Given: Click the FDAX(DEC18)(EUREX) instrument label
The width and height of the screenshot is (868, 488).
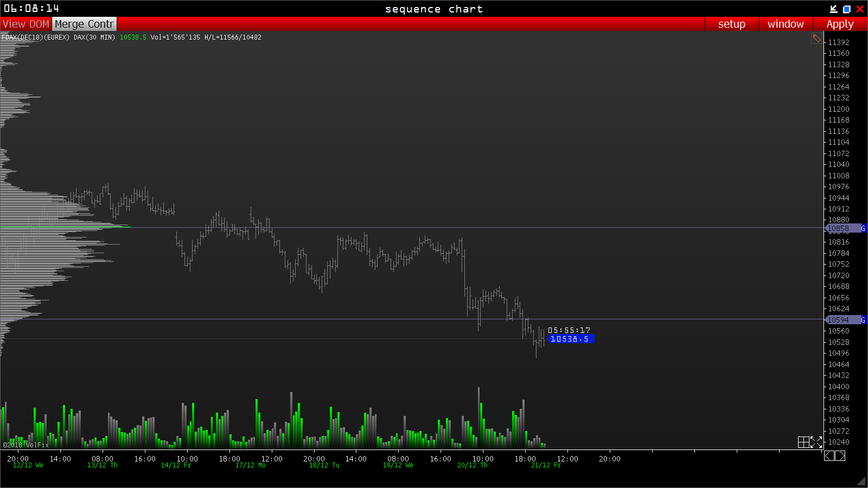Looking at the screenshot, I should (x=36, y=37).
